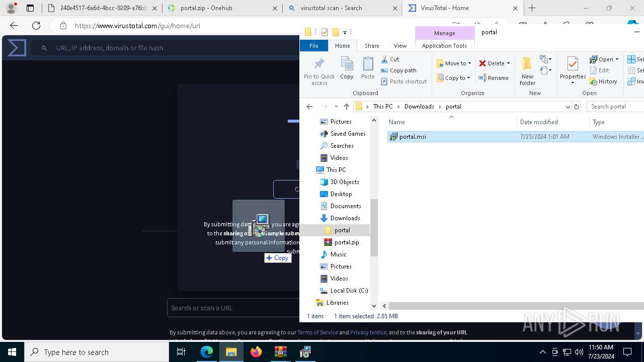644x362 pixels.
Task: Expand the Delete options arrow
Action: coord(508,63)
